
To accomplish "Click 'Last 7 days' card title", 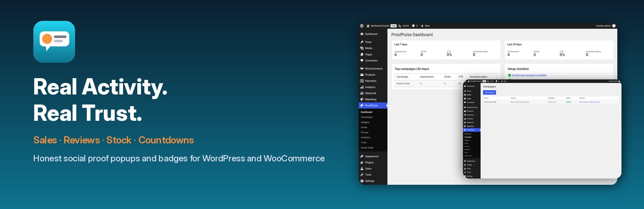I will tap(401, 44).
